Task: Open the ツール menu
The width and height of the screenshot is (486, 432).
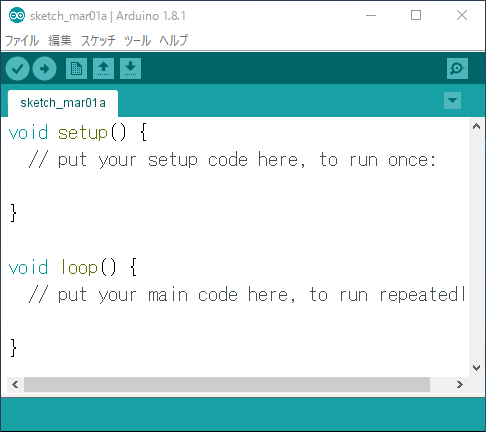Action: click(x=137, y=41)
